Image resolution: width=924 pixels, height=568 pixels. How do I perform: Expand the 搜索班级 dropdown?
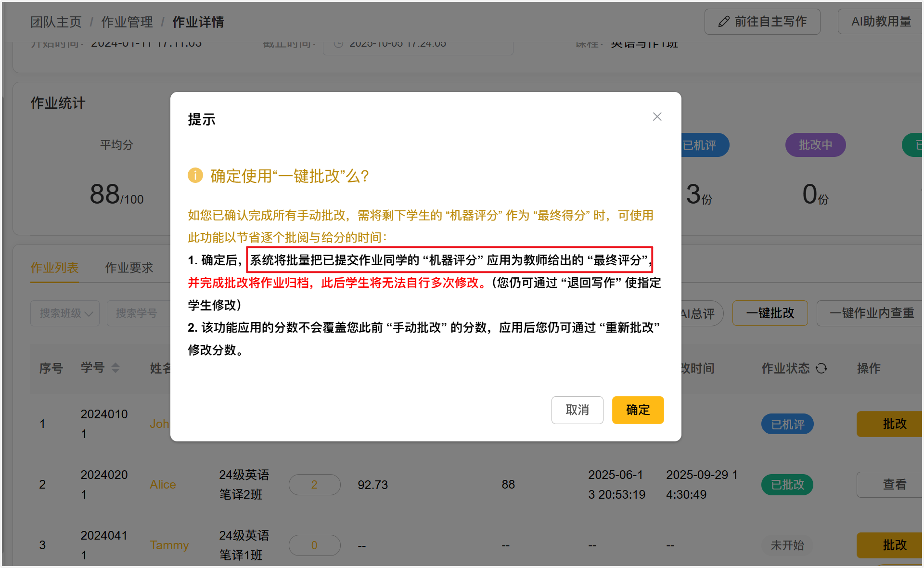65,313
